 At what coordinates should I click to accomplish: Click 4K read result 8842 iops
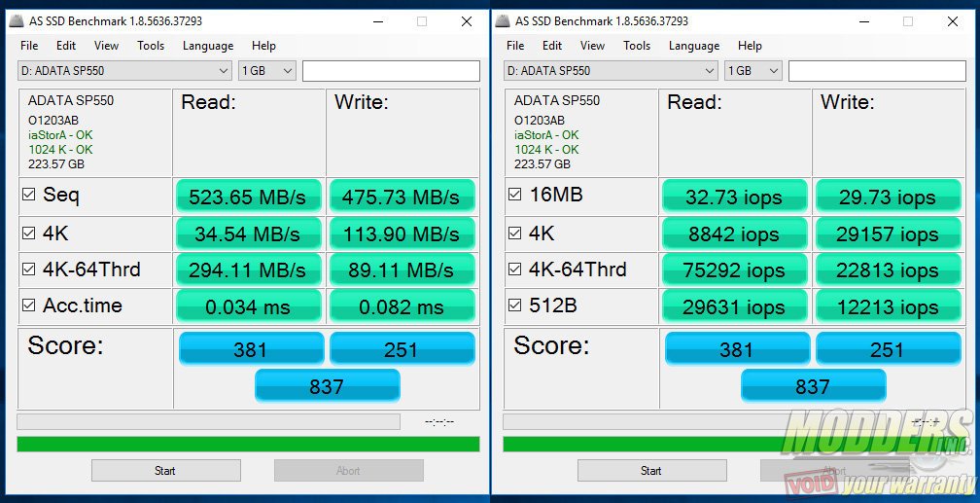tap(735, 234)
